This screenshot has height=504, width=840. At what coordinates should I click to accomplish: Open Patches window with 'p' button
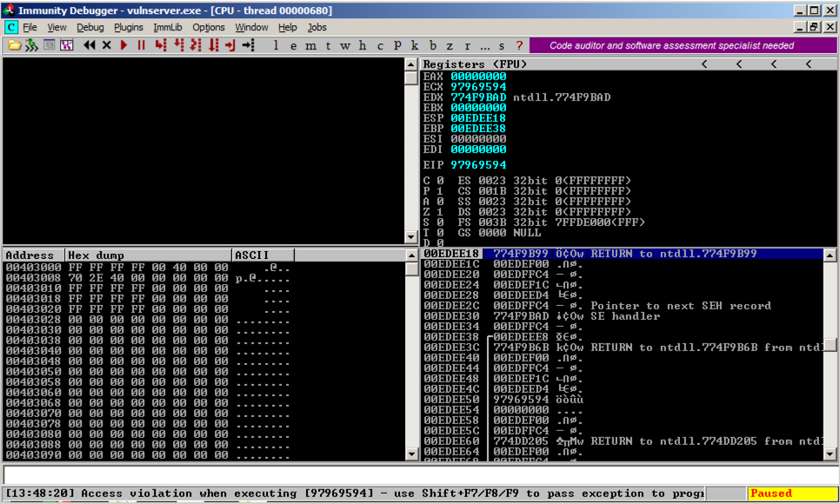[x=397, y=45]
